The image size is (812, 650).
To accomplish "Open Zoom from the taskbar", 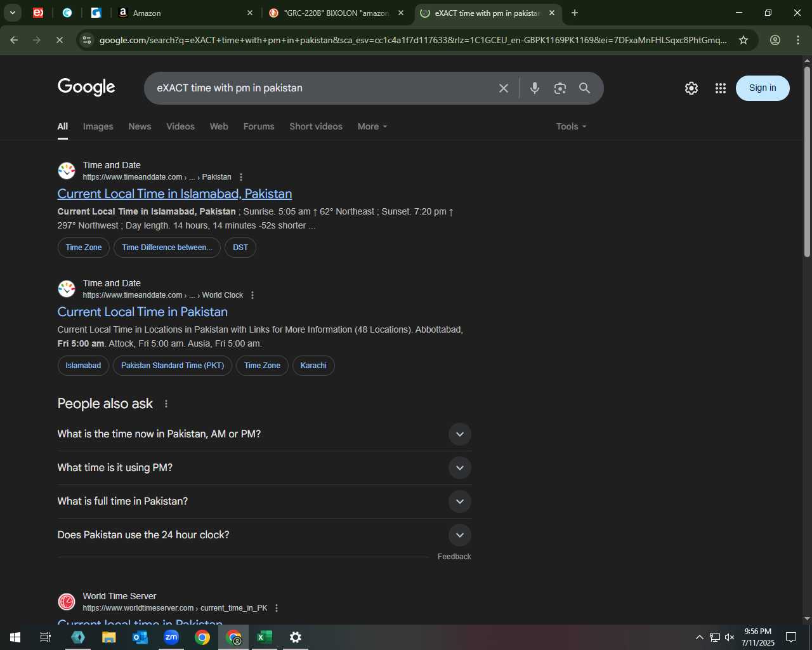I will point(171,637).
